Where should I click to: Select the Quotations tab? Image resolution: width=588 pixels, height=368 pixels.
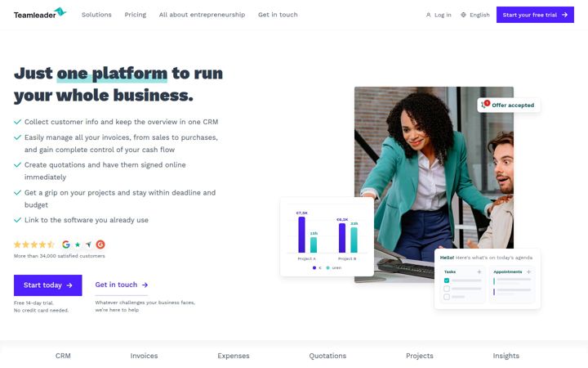pyautogui.click(x=327, y=356)
